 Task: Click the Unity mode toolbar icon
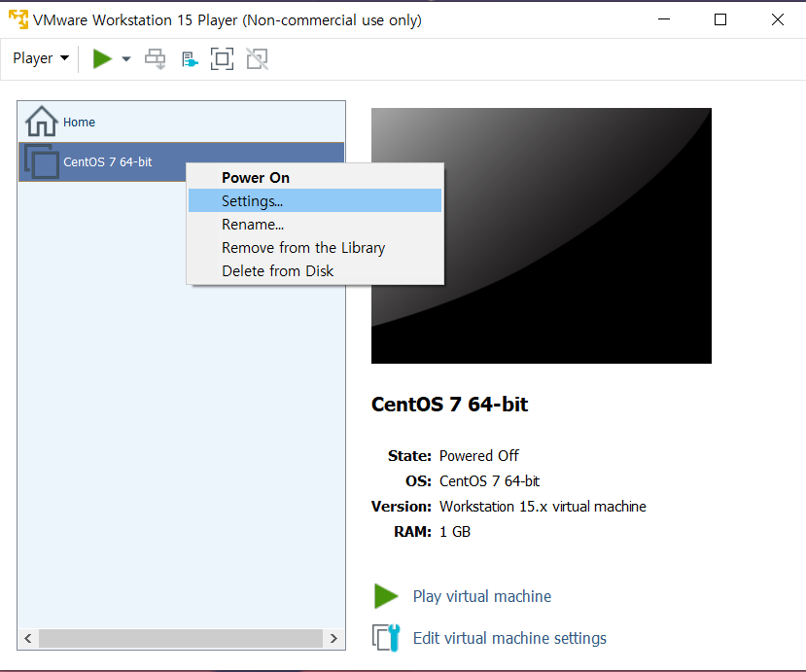point(257,58)
